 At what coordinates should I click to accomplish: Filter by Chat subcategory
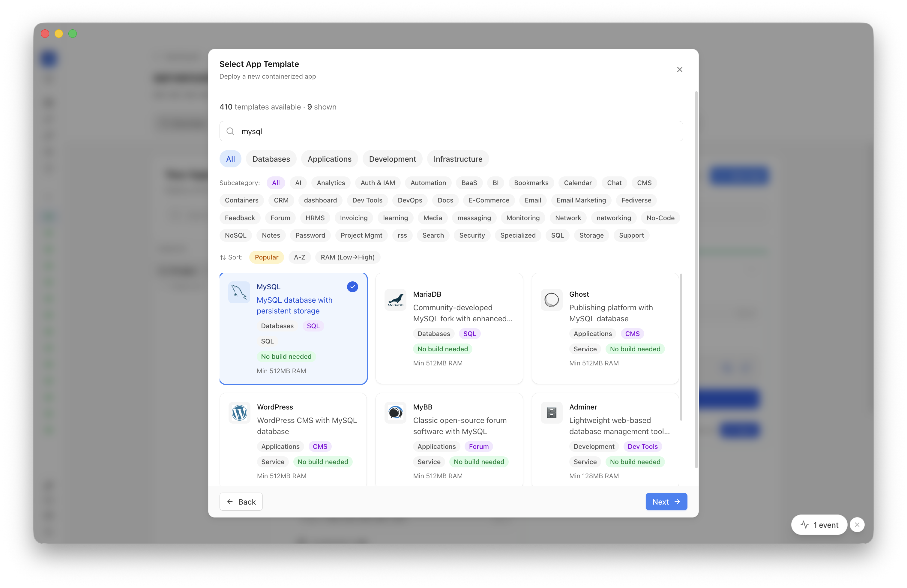614,183
